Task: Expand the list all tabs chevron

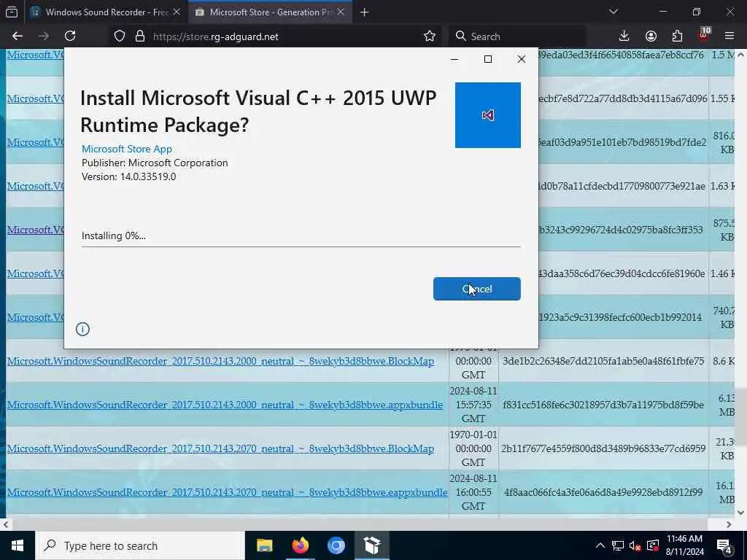Action: pyautogui.click(x=614, y=12)
